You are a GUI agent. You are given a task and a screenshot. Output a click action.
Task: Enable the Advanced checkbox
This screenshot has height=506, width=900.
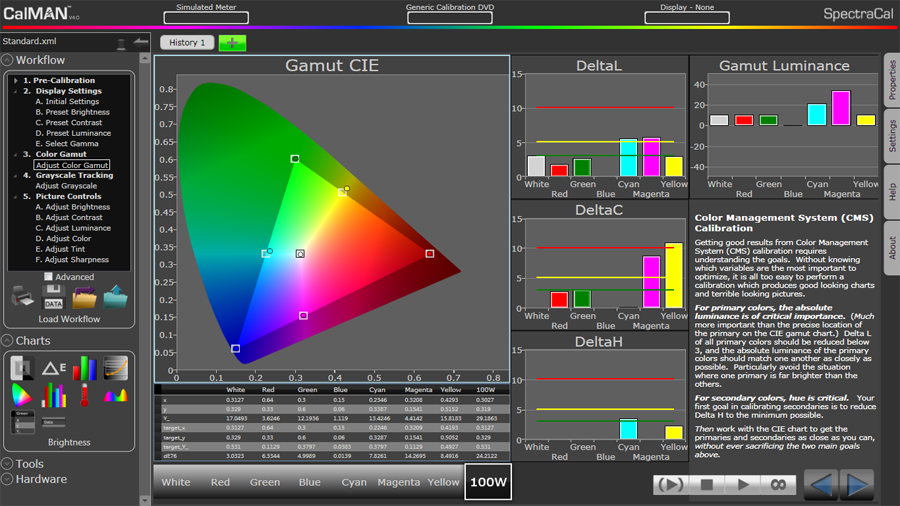click(48, 277)
